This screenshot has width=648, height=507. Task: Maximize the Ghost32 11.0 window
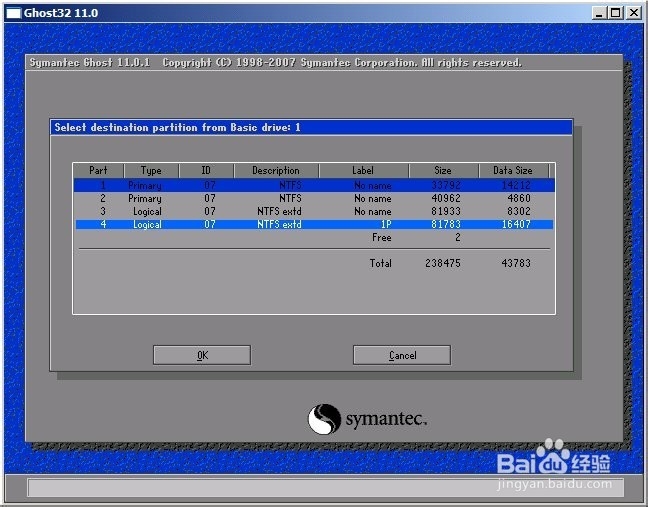616,13
